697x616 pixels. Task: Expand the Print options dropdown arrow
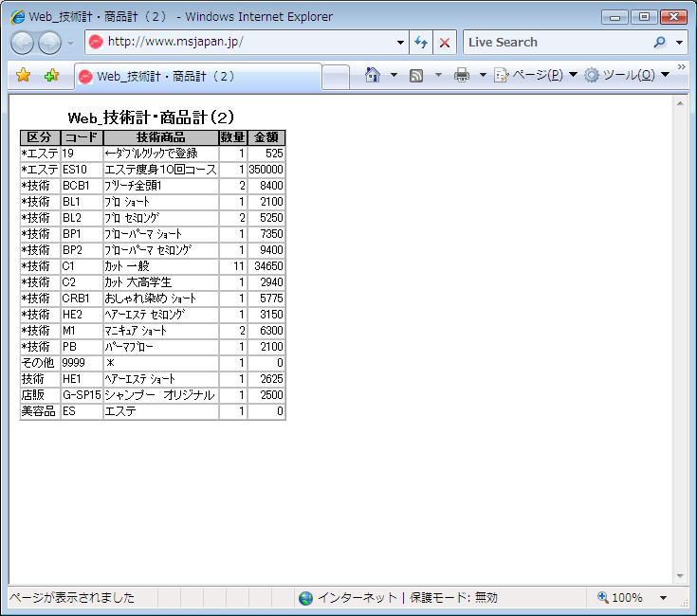(483, 75)
